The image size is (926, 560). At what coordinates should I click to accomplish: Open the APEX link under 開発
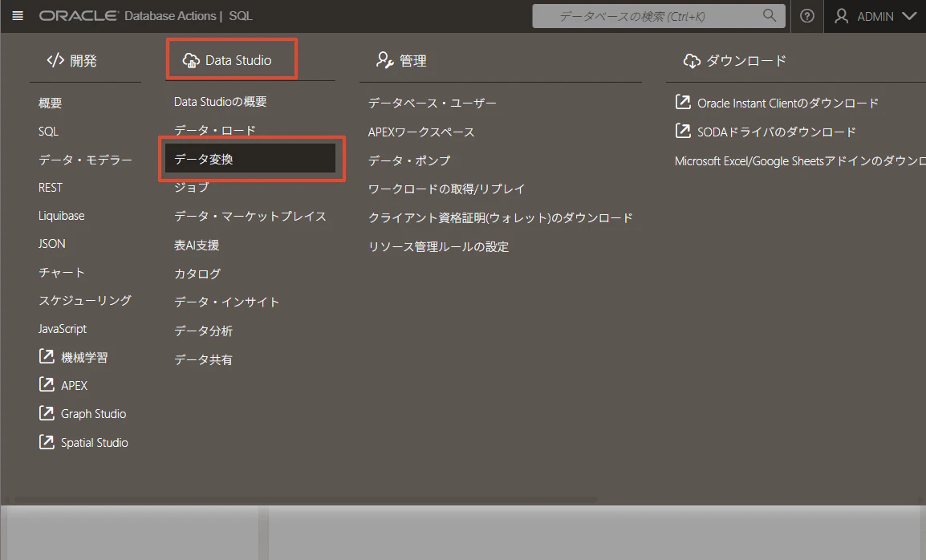(75, 385)
